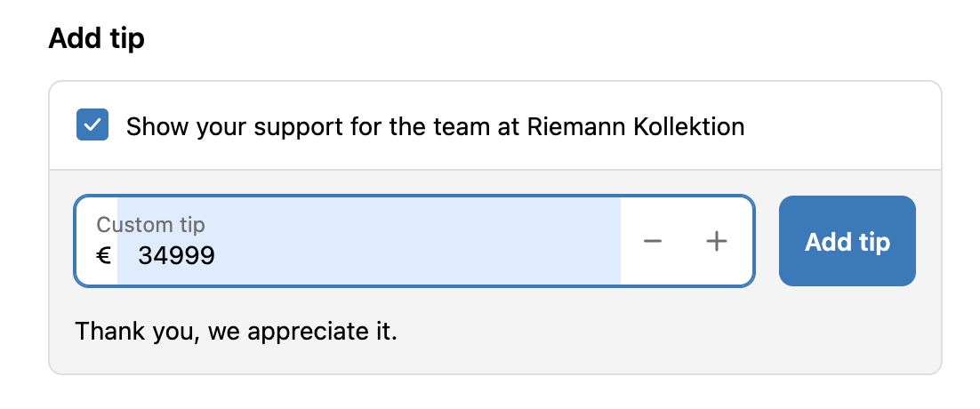Click 'Show your support' text
This screenshot has width=980, height=409.
click(222, 126)
